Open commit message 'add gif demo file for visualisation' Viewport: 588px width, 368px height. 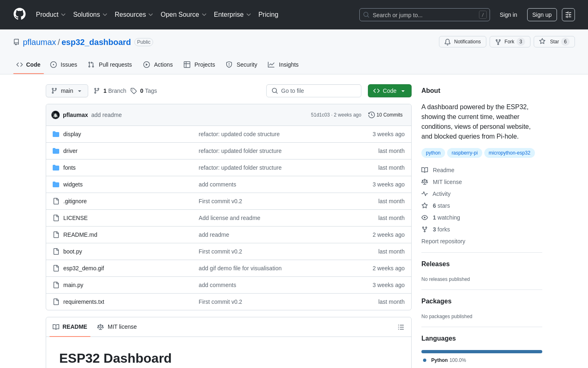tap(240, 268)
